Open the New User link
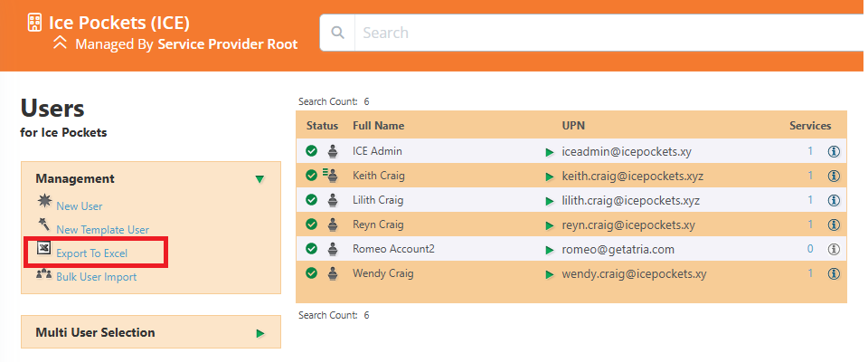The image size is (868, 363). click(x=80, y=206)
